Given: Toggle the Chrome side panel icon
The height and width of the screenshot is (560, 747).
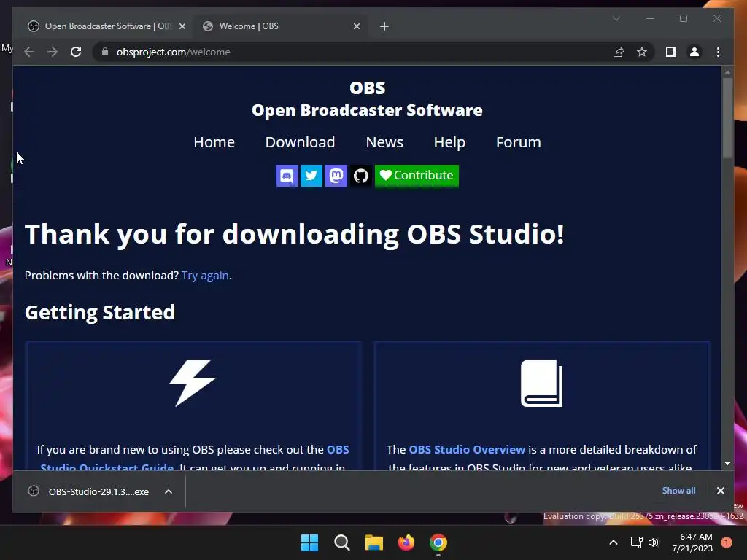Looking at the screenshot, I should (x=671, y=52).
